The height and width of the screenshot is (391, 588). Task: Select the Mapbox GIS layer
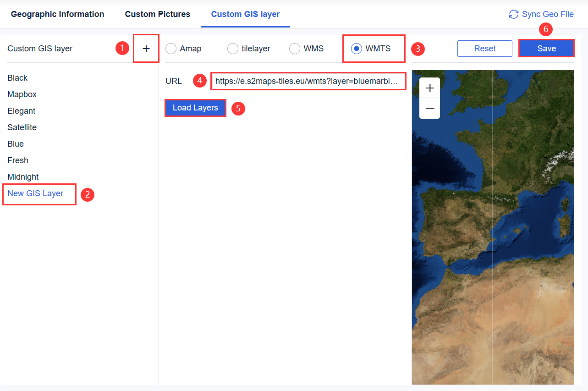coord(22,94)
